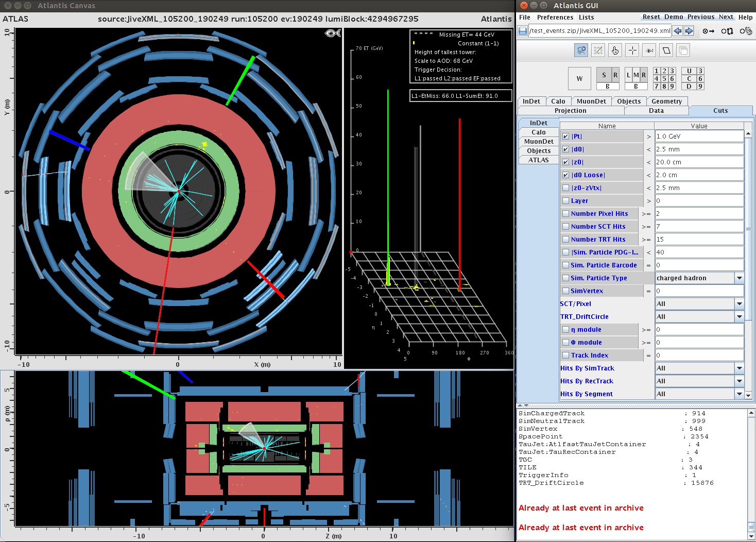Select random event navigation mode icon
This screenshot has height=542, width=756.
(745, 31)
